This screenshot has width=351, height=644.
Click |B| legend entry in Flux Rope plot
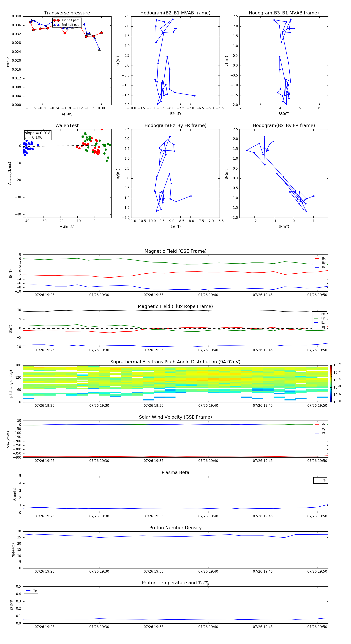pyautogui.click(x=320, y=327)
